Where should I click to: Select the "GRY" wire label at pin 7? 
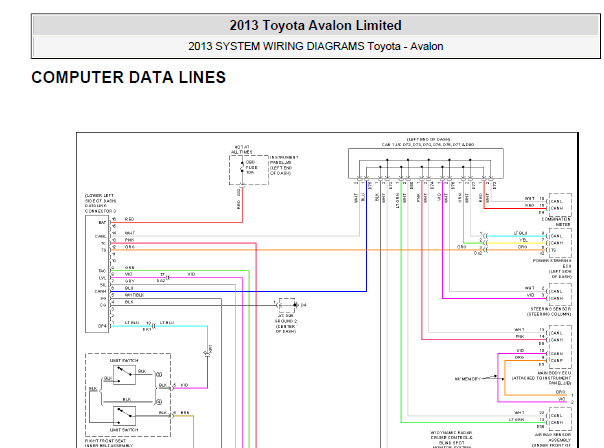click(129, 281)
